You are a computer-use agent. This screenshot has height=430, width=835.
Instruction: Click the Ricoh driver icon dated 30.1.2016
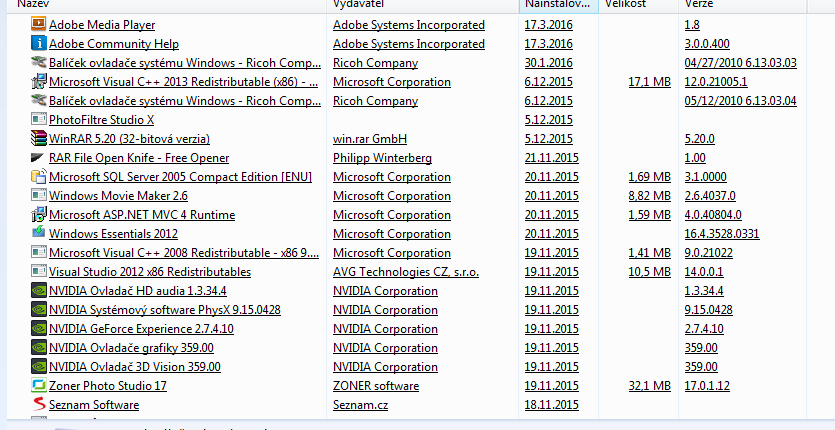[39, 62]
